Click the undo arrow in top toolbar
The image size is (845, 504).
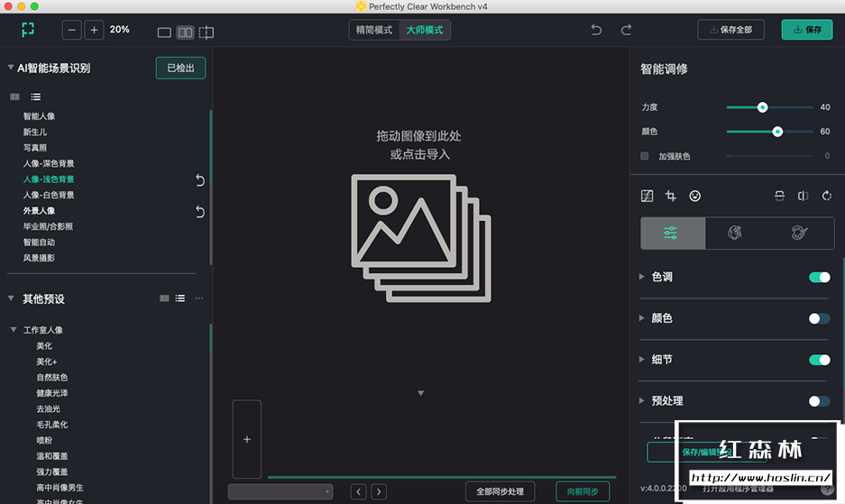596,30
